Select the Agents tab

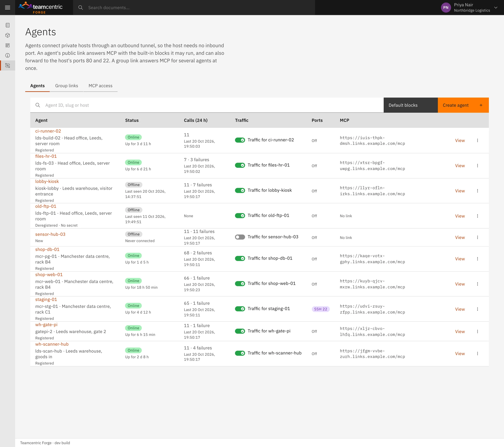coord(37,86)
